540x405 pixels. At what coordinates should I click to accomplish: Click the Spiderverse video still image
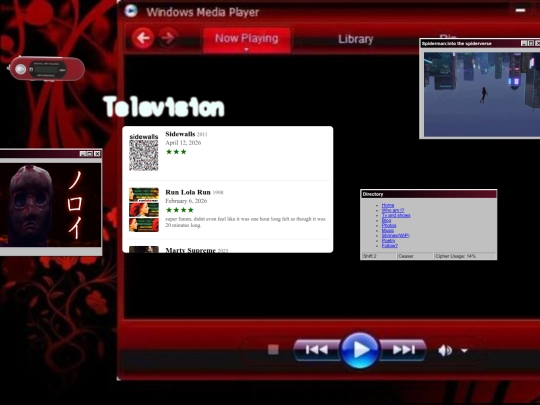[x=481, y=94]
